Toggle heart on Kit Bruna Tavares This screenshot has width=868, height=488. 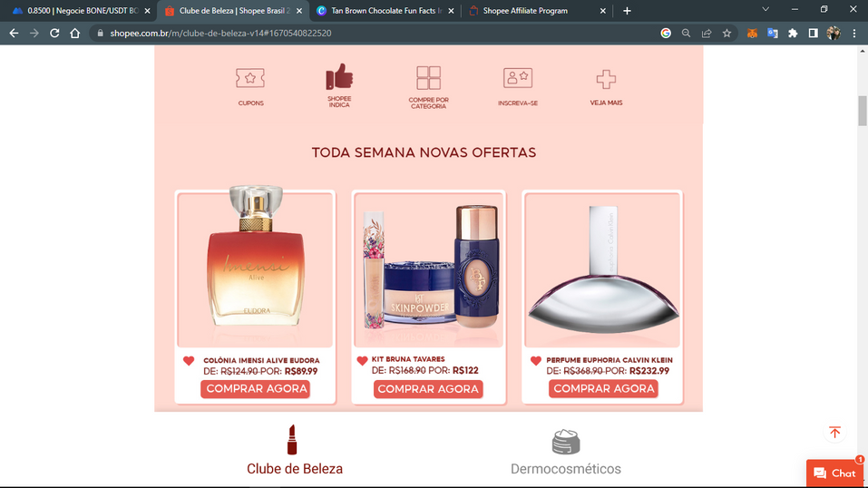(362, 361)
